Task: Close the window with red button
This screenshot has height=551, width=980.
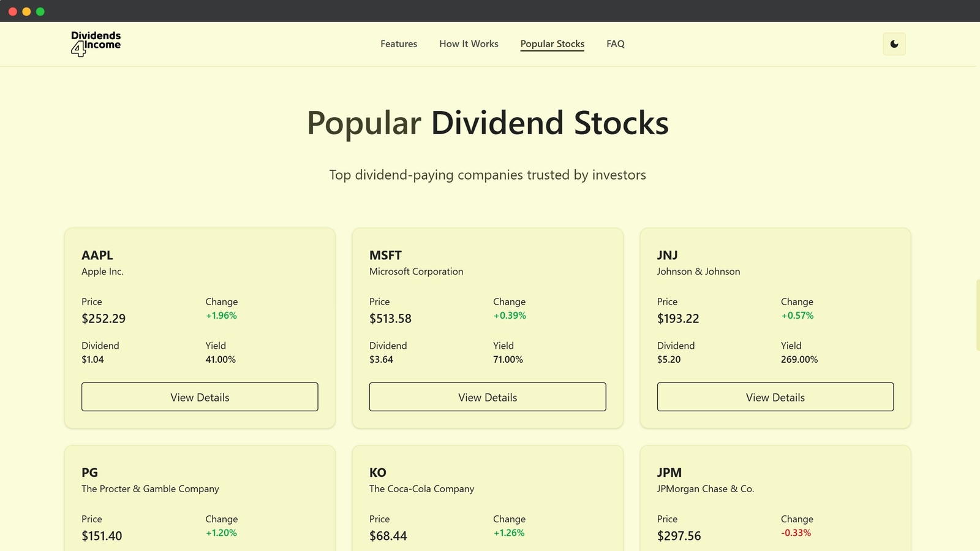Action: (12, 12)
